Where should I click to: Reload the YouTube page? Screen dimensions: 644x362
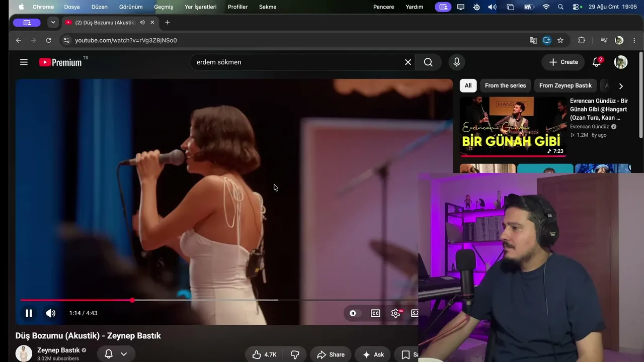tap(48, 40)
